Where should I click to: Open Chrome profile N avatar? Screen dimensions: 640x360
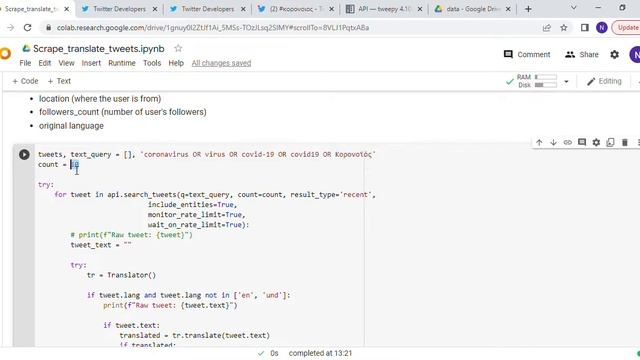click(x=602, y=28)
